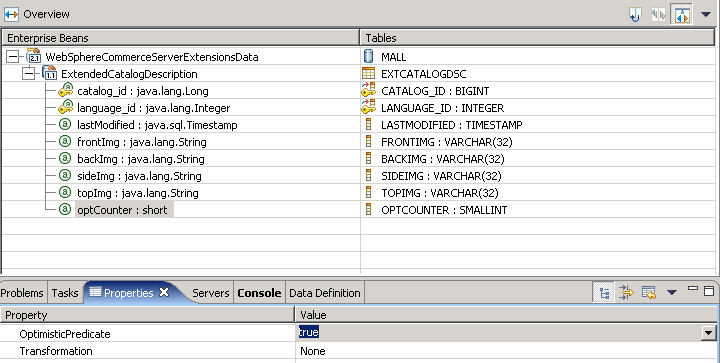The width and height of the screenshot is (720, 363).
Task: Close the Properties tab
Action: tap(164, 292)
